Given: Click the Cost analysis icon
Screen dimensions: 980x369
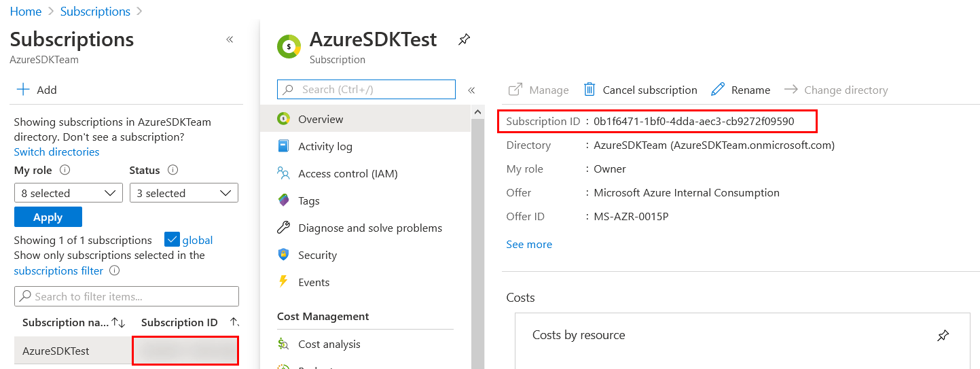Looking at the screenshot, I should (x=284, y=344).
